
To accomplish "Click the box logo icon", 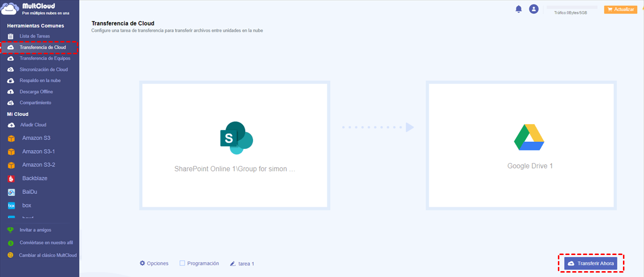I will click(11, 206).
